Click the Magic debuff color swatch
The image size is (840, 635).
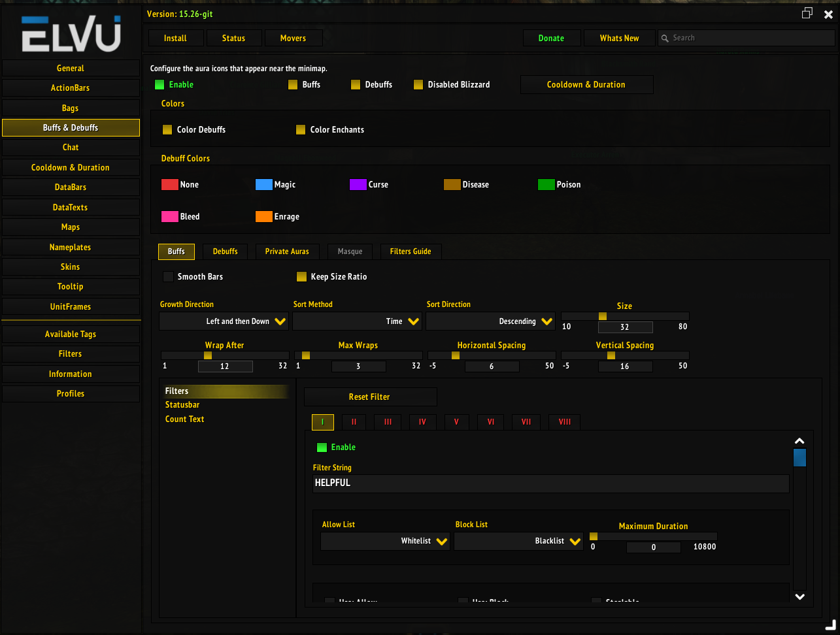pyautogui.click(x=264, y=184)
